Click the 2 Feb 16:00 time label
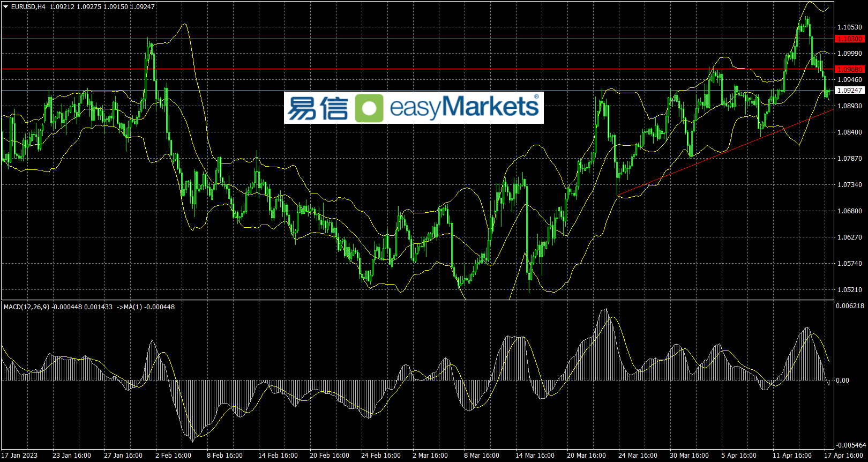Viewport: 868px width, 462px height. (x=173, y=456)
